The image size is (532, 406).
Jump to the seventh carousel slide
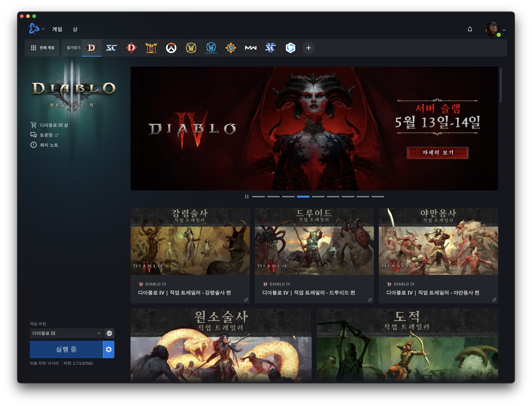point(348,197)
